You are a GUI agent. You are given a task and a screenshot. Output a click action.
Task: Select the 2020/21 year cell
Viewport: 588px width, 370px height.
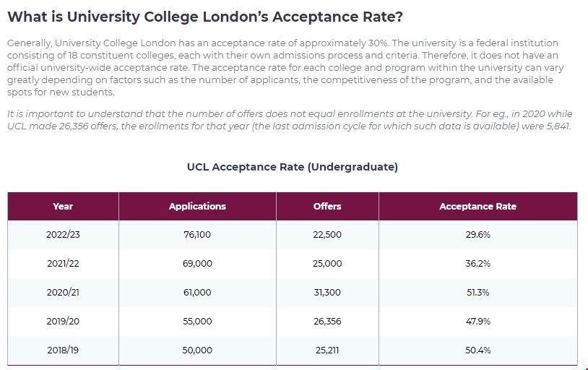pyautogui.click(x=63, y=293)
